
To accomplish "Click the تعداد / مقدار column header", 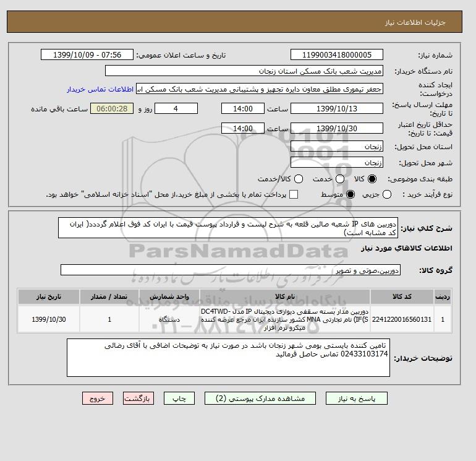I will point(109,296).
